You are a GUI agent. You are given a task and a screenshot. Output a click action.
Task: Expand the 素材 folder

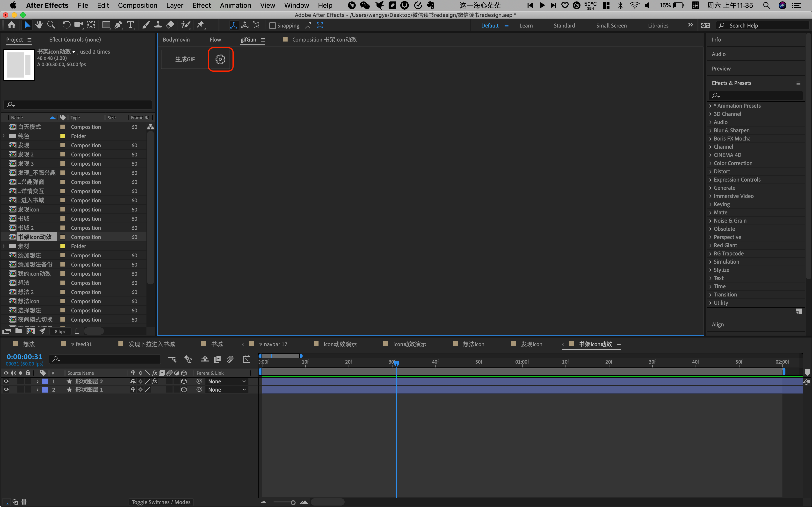point(4,246)
